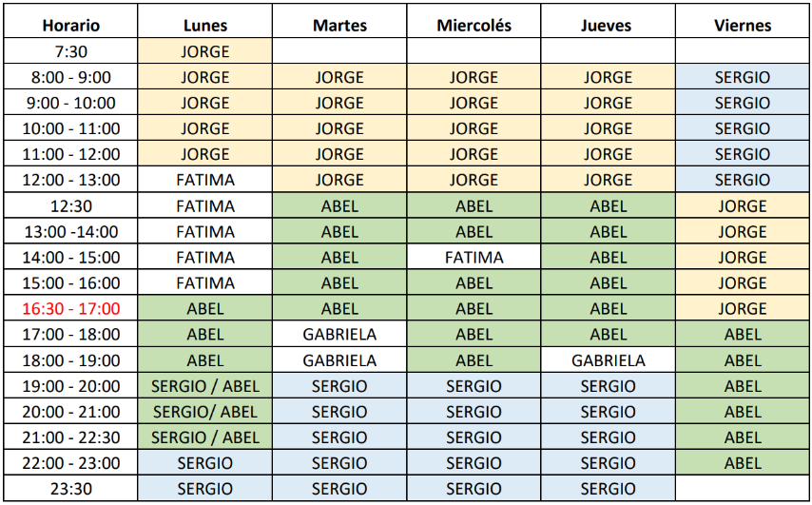Click GABRIELA cell on Martes 17:00 - 18:00
Screen dimensions: 812x505
339,334
